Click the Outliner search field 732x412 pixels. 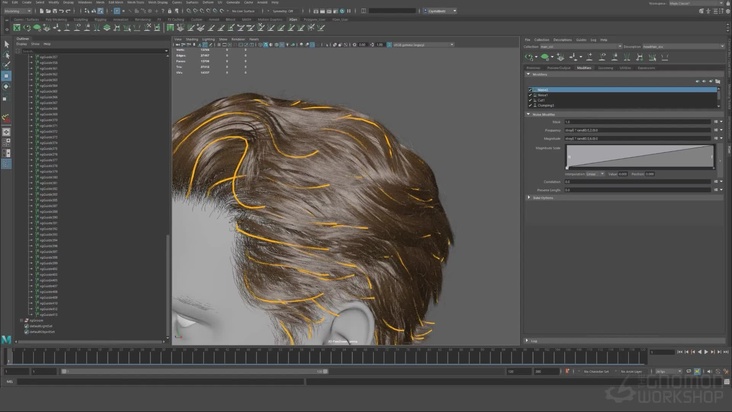click(x=95, y=50)
